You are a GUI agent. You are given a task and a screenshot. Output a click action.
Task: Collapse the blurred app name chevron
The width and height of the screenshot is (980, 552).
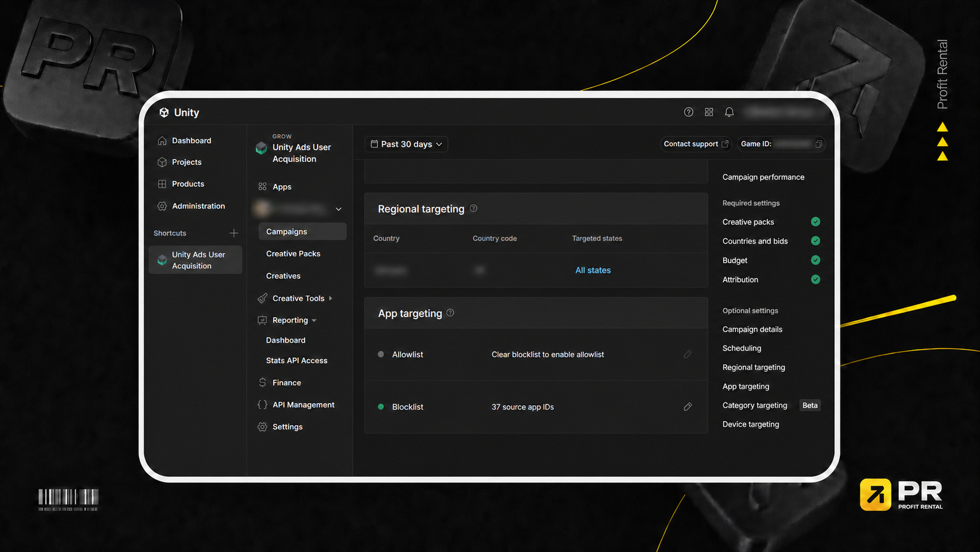[338, 209]
